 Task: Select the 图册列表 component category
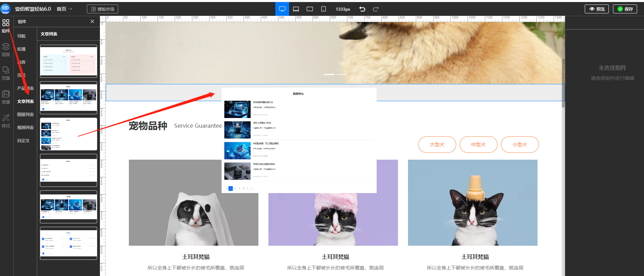tap(25, 114)
